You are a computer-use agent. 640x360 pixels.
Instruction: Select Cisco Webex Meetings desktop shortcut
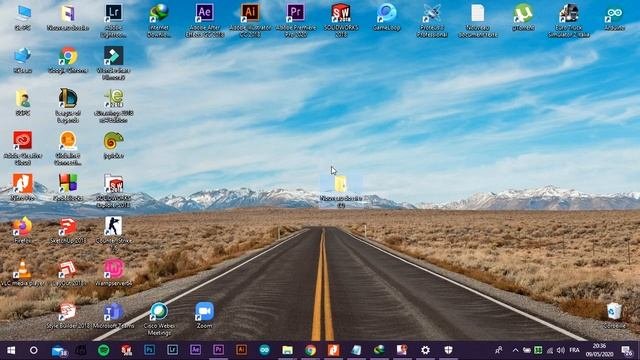point(159,319)
